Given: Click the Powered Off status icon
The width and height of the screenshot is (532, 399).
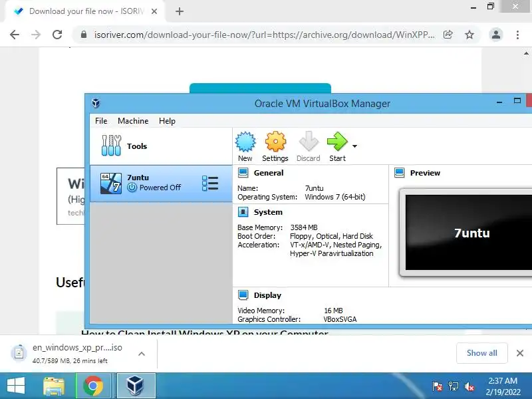Looking at the screenshot, I should (132, 188).
